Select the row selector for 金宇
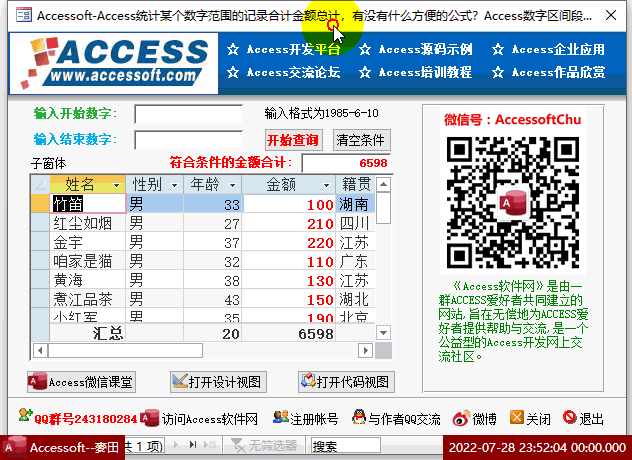 click(x=40, y=242)
